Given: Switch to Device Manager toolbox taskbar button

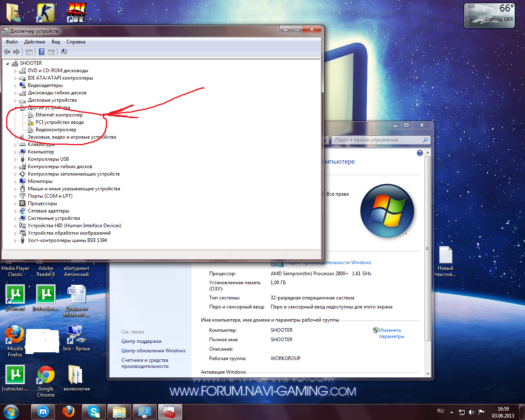Looking at the screenshot, I should coord(170,412).
